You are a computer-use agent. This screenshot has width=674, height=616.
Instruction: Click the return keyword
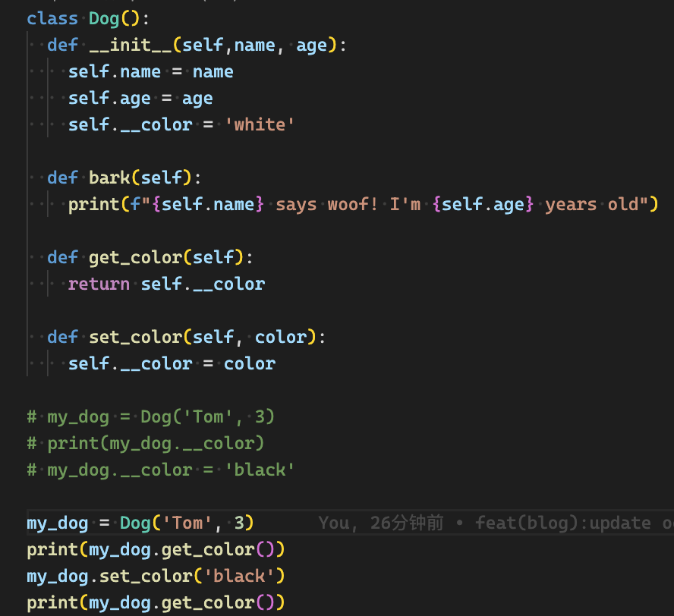tap(99, 284)
